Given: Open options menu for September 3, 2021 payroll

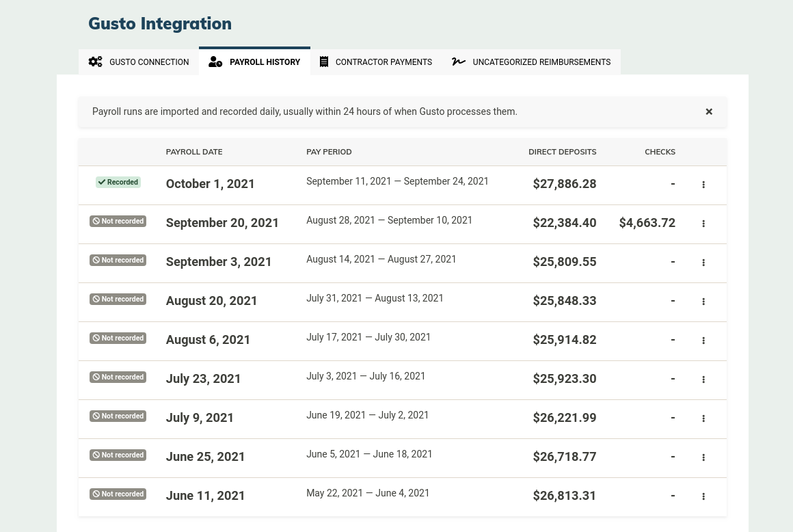Looking at the screenshot, I should click(x=703, y=263).
